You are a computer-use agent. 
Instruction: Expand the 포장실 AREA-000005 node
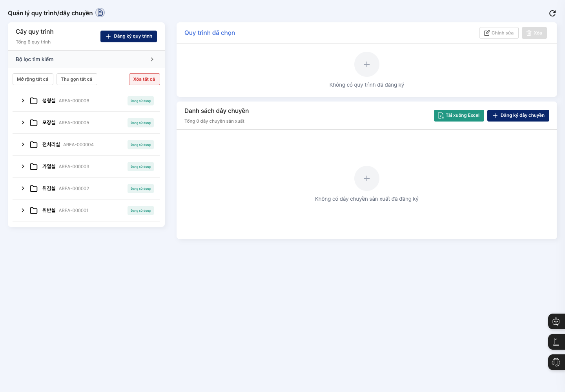[23, 123]
